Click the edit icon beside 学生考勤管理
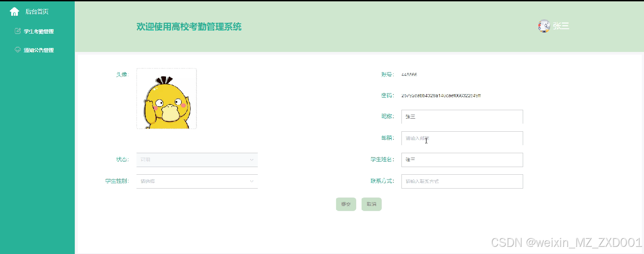This screenshot has width=644, height=254. [18, 31]
